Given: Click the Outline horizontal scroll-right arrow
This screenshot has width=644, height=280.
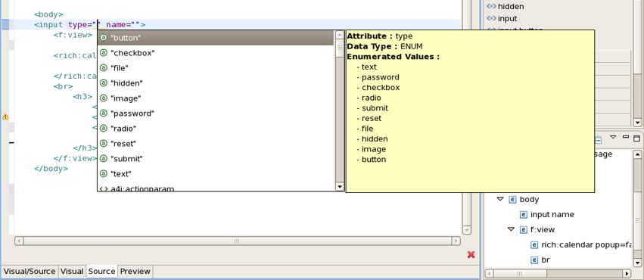Looking at the screenshot, I should [x=627, y=273].
